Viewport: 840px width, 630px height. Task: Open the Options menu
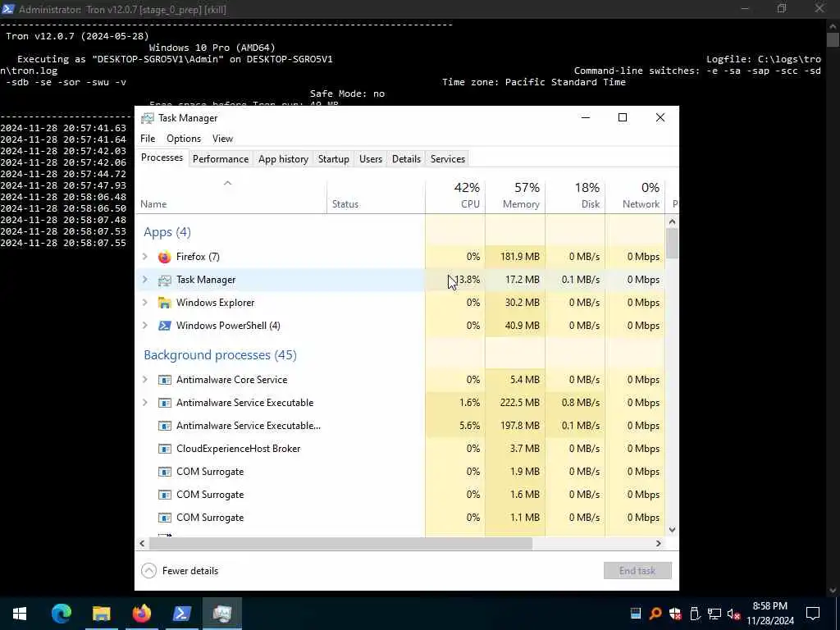coord(184,139)
